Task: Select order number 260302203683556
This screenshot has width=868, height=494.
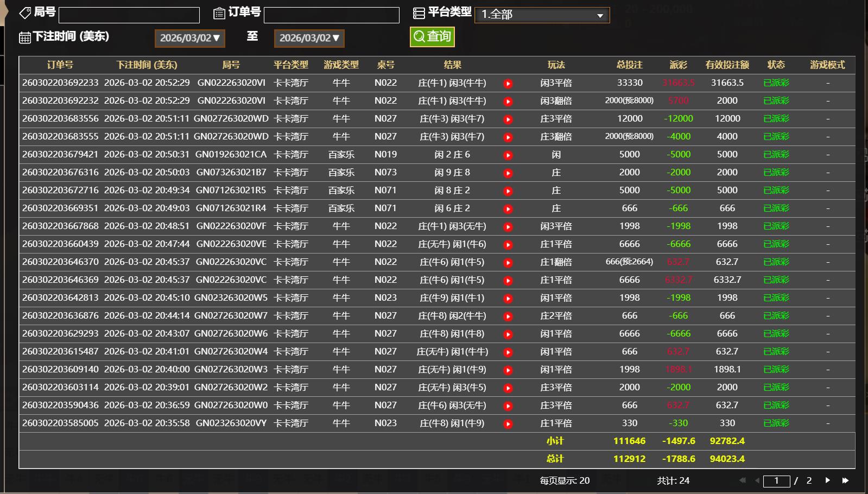Action: 60,119
